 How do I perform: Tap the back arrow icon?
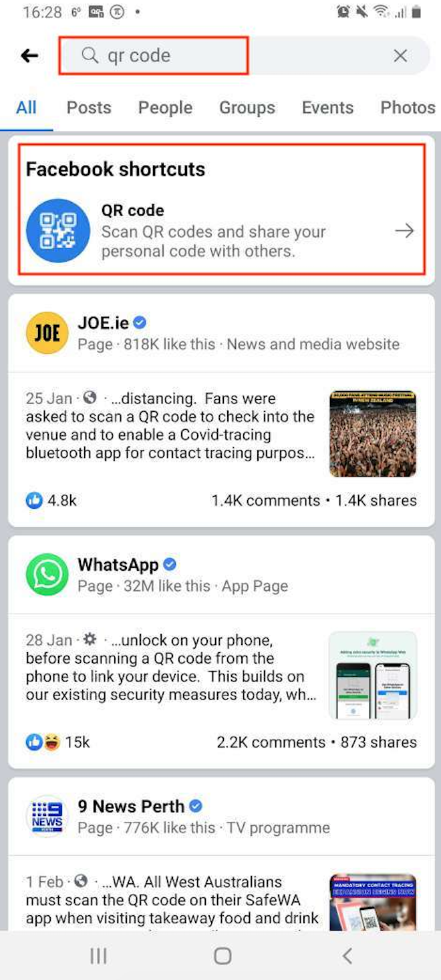pyautogui.click(x=29, y=55)
